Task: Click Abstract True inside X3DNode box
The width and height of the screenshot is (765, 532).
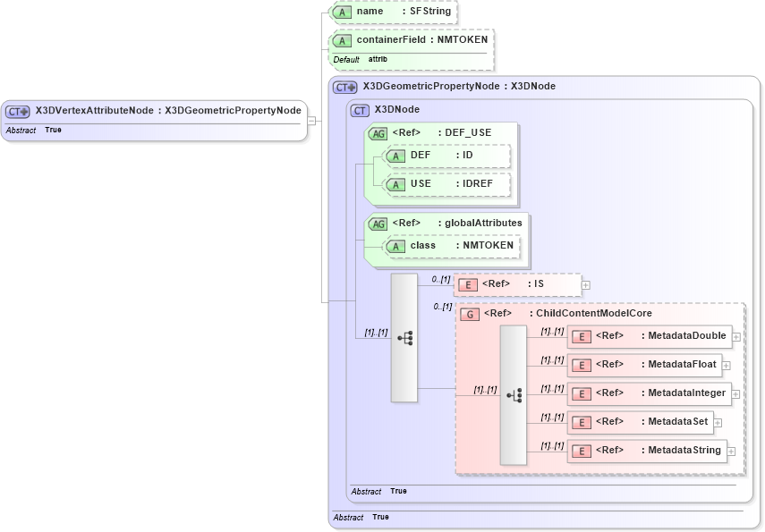Action: [378, 492]
